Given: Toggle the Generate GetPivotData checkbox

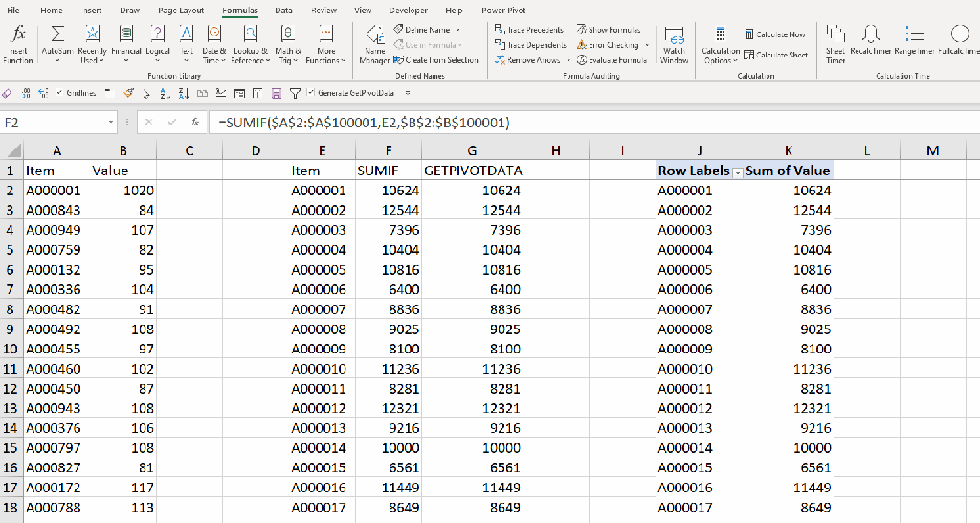Looking at the screenshot, I should 311,93.
